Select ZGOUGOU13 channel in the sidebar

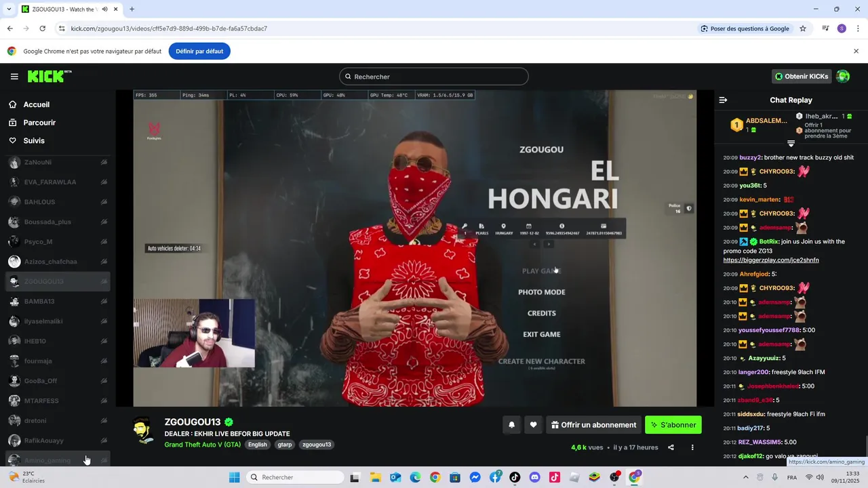pyautogui.click(x=58, y=281)
